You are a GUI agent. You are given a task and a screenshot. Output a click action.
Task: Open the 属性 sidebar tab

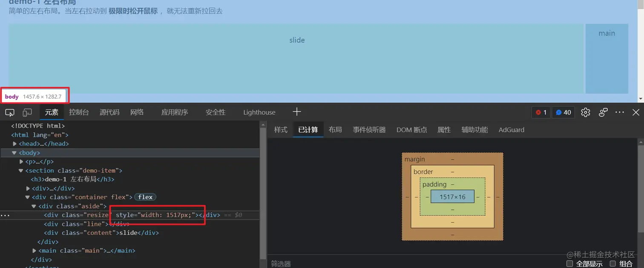(444, 130)
